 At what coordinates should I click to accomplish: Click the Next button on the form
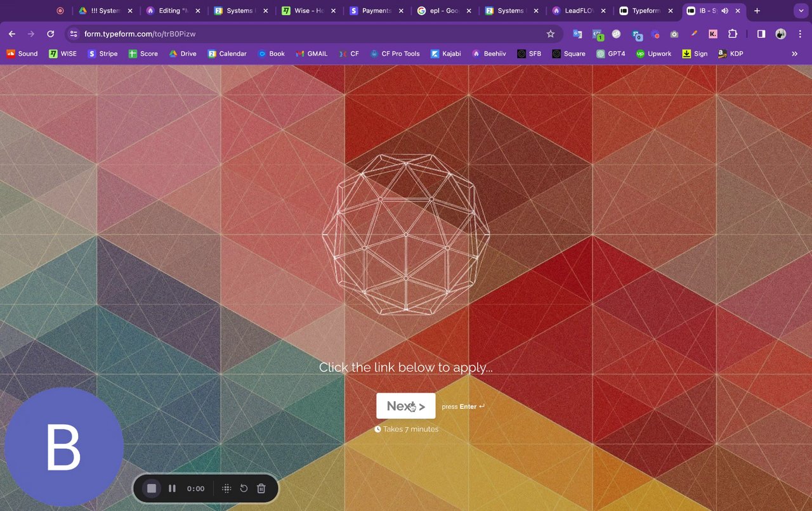pyautogui.click(x=406, y=406)
